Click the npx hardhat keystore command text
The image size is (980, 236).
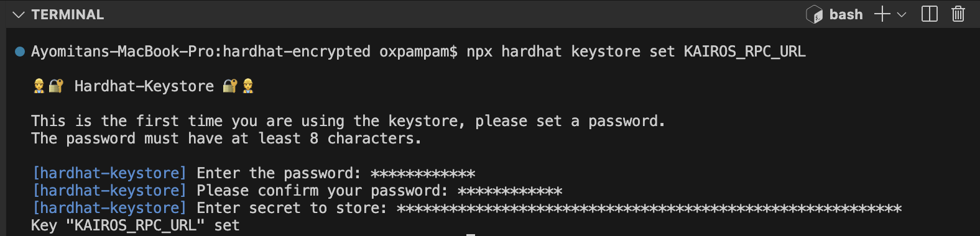(x=636, y=52)
